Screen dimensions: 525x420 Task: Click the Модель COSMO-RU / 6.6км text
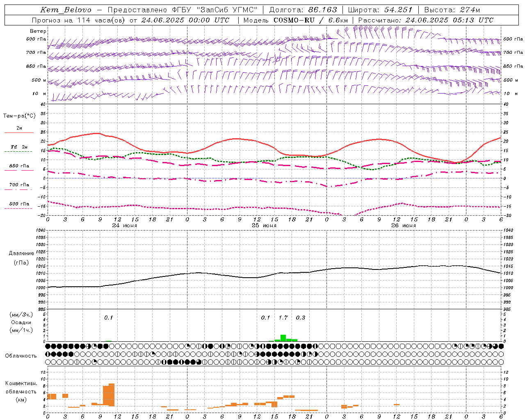pyautogui.click(x=296, y=20)
